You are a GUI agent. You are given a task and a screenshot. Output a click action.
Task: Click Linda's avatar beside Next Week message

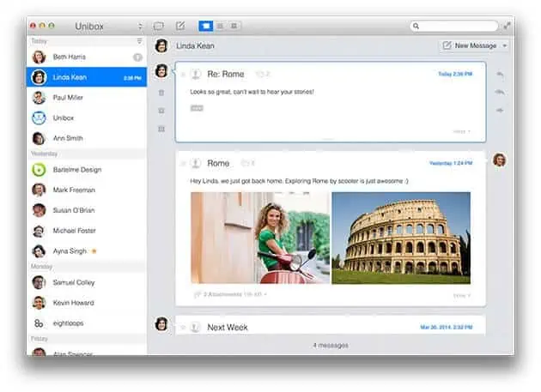(x=161, y=323)
